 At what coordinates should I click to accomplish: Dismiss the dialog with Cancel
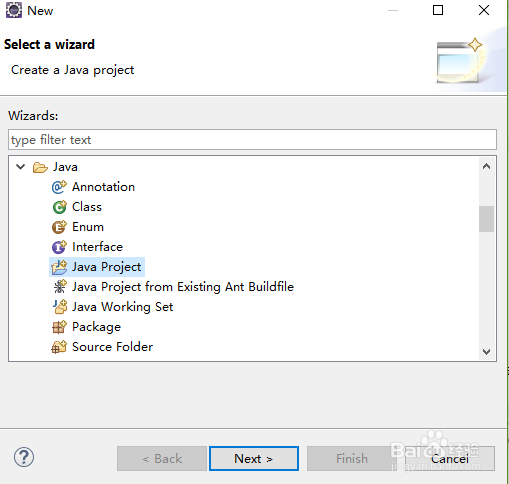450,459
